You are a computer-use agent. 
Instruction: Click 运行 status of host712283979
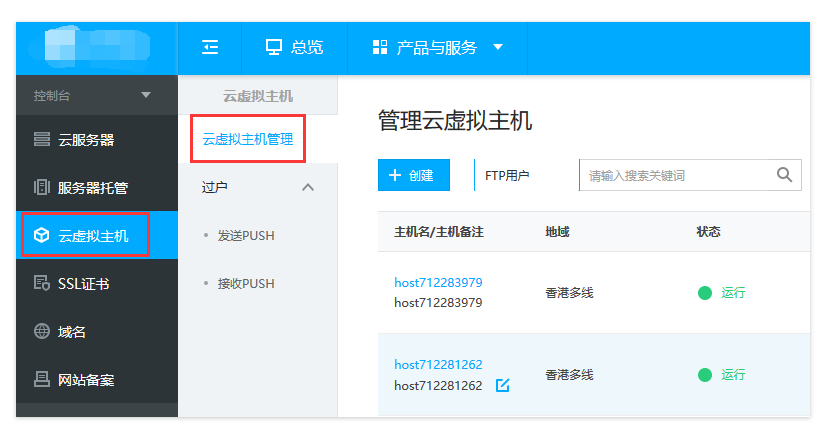(x=733, y=293)
